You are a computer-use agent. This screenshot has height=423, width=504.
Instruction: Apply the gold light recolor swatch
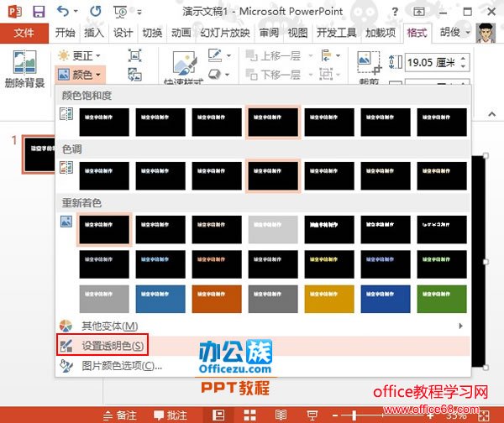click(329, 299)
